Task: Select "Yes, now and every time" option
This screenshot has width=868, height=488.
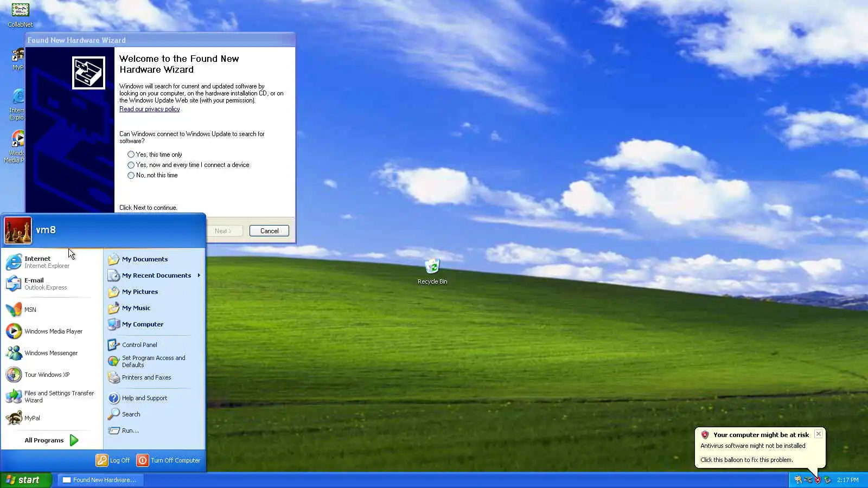Action: (x=188, y=165)
